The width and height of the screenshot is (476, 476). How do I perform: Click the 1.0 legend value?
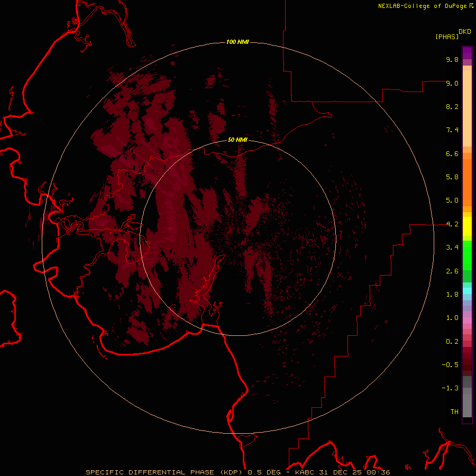coord(452,318)
